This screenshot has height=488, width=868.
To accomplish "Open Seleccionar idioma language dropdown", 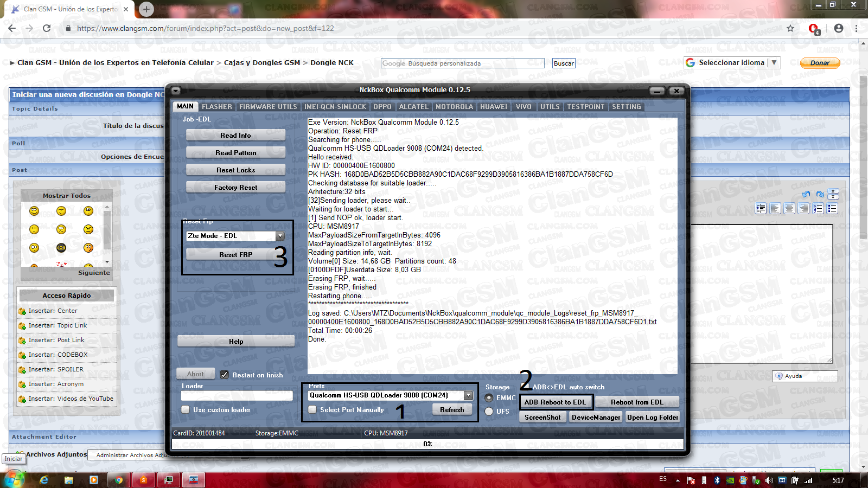I will coord(732,63).
